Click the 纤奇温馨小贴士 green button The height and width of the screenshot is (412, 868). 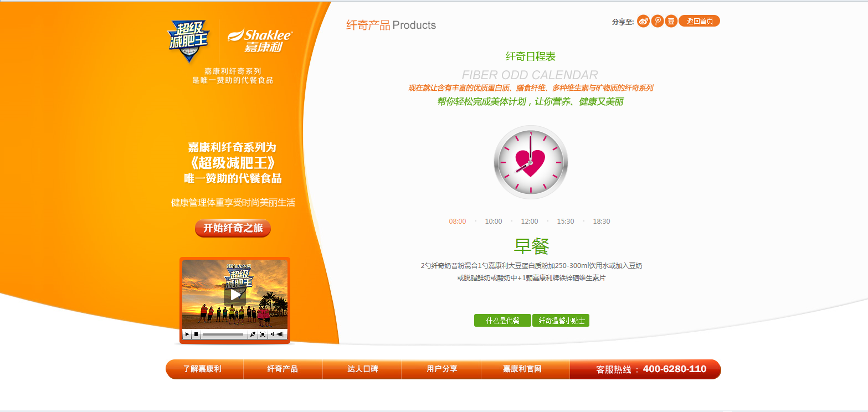(561, 321)
